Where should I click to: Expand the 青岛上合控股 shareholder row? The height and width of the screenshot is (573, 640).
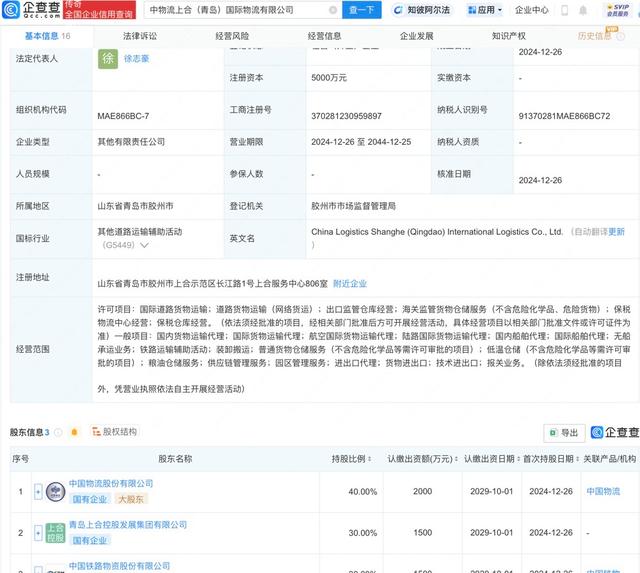click(38, 532)
